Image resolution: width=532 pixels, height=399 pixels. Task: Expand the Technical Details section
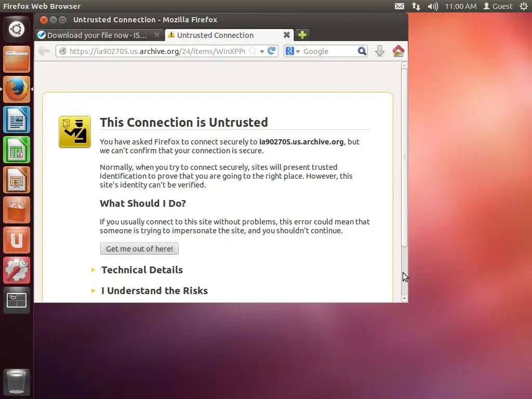coord(142,270)
